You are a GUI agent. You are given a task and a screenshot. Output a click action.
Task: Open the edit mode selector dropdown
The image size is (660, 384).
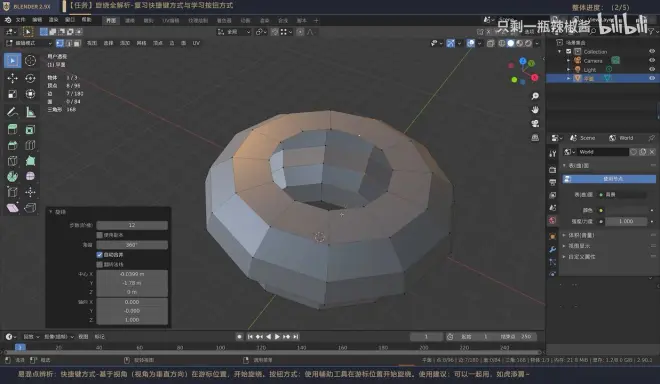(29, 43)
